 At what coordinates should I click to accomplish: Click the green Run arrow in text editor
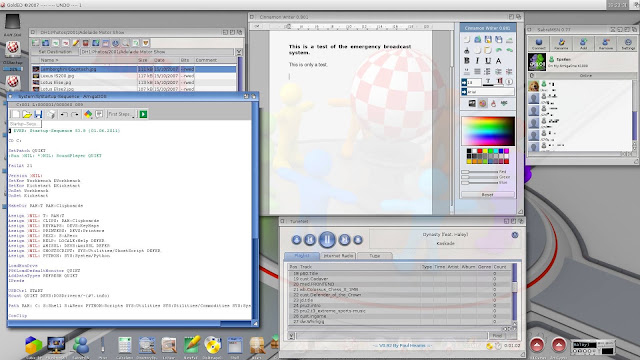(x=143, y=114)
